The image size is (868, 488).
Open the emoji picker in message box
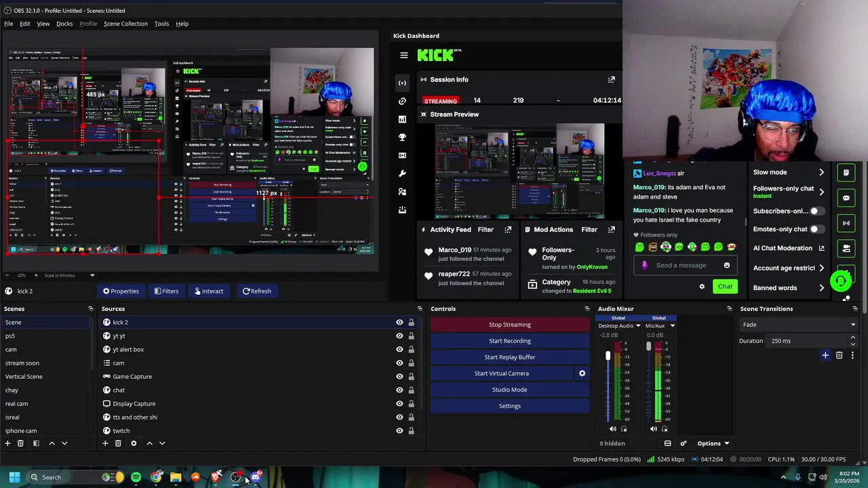click(726, 266)
